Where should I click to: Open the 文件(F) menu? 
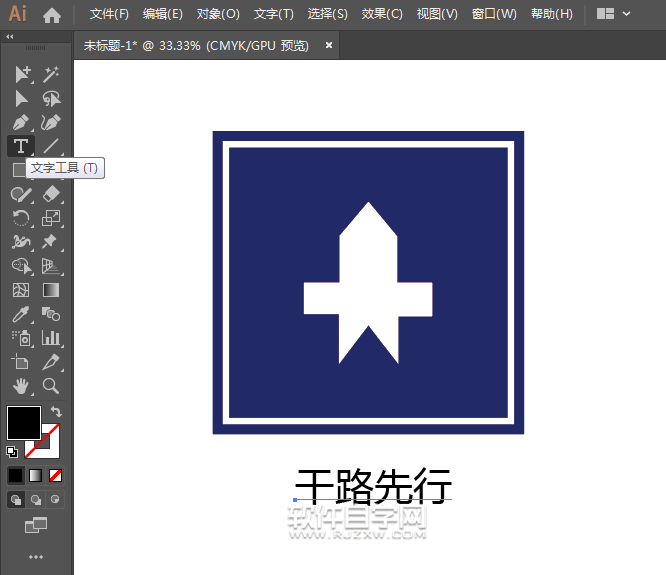tap(109, 14)
